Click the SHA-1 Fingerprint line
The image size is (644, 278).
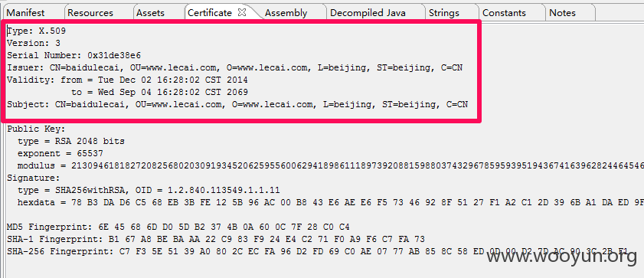tap(216, 239)
